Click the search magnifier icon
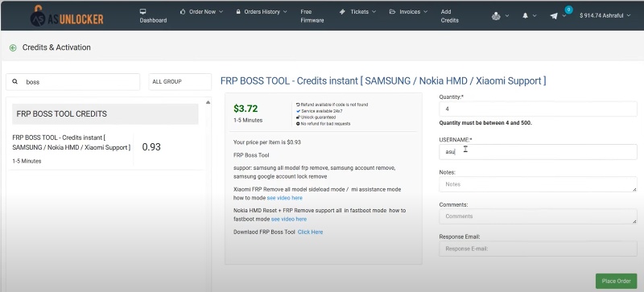 click(x=14, y=82)
